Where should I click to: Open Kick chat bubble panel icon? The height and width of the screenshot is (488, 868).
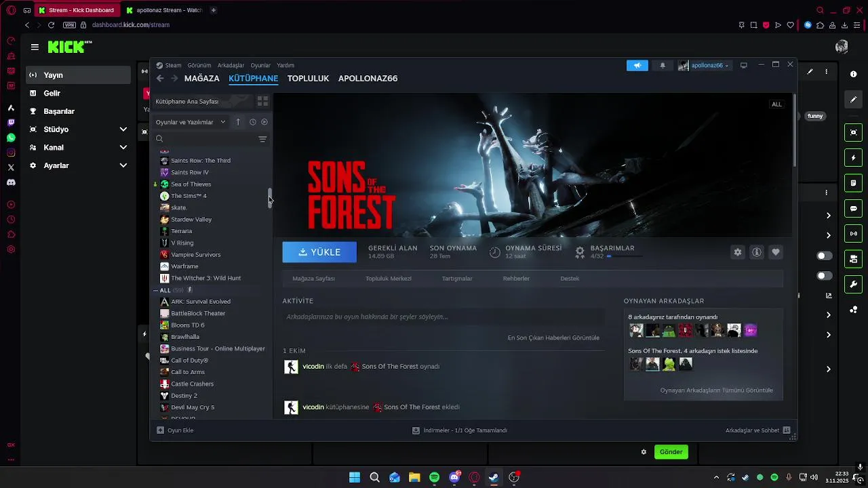[x=854, y=209]
